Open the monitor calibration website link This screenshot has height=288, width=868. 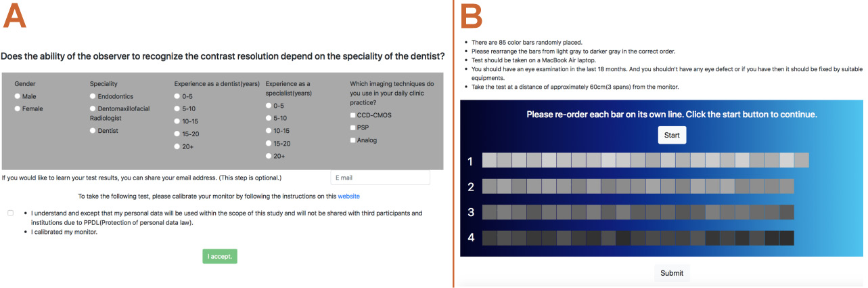point(348,196)
